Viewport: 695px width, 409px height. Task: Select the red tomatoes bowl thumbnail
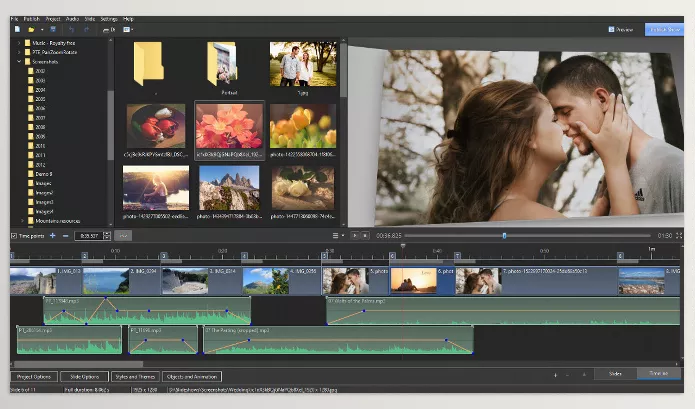pos(156,126)
